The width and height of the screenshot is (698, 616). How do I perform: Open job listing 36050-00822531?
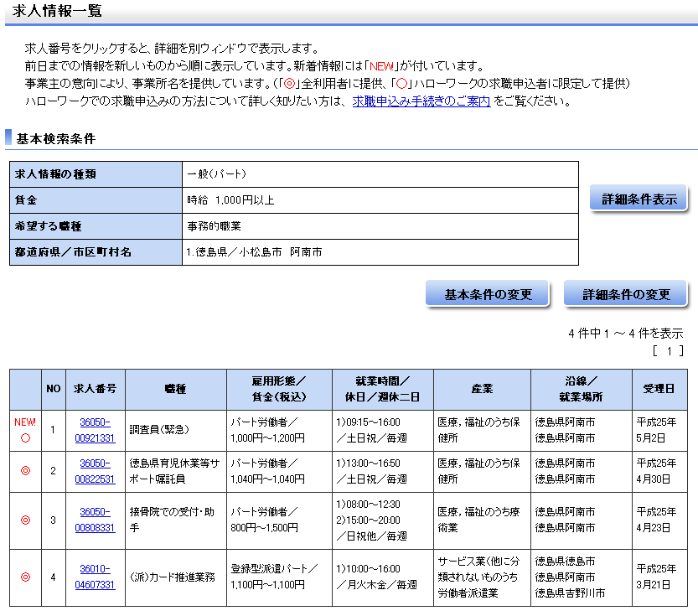pos(95,470)
